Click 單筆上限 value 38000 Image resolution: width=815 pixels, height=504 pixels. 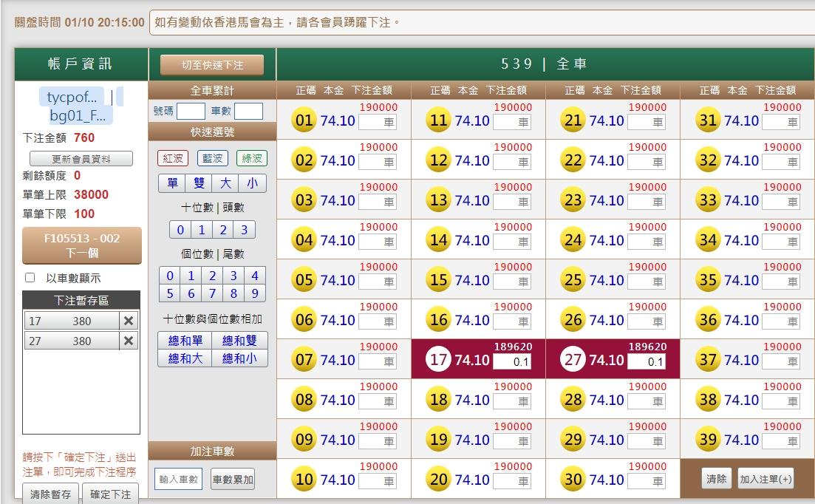tap(91, 194)
